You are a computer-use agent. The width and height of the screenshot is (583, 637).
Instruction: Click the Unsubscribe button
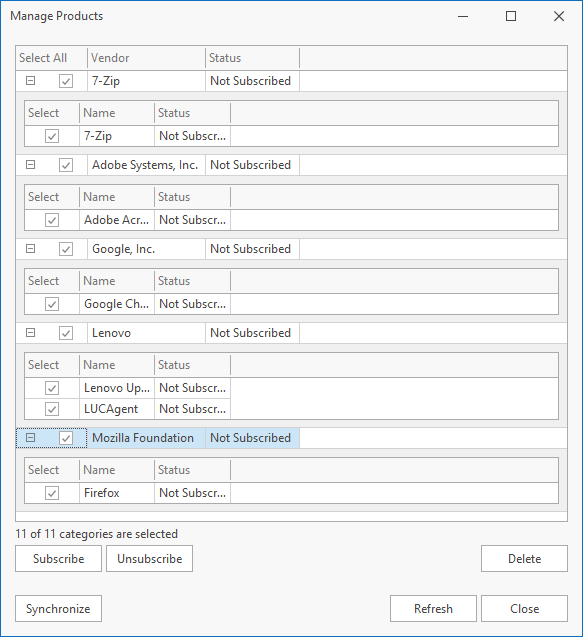point(150,559)
